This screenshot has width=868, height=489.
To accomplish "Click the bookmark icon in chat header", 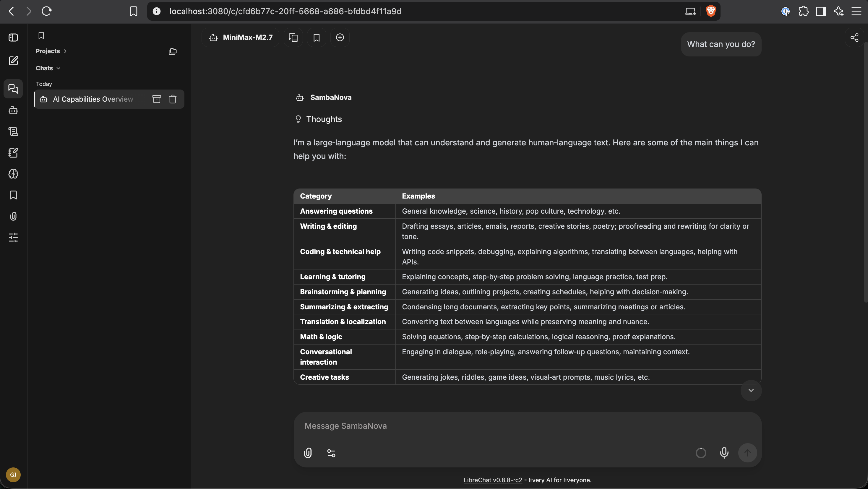I will pos(317,38).
